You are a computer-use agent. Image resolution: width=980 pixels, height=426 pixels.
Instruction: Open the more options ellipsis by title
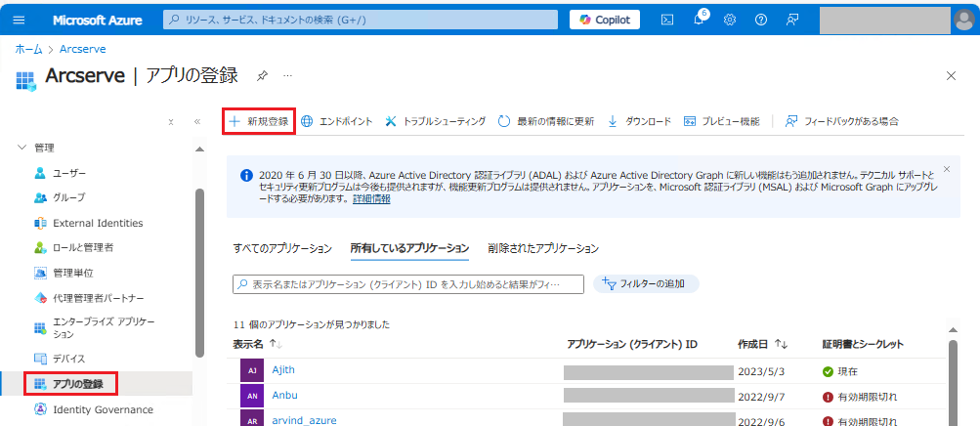click(287, 75)
